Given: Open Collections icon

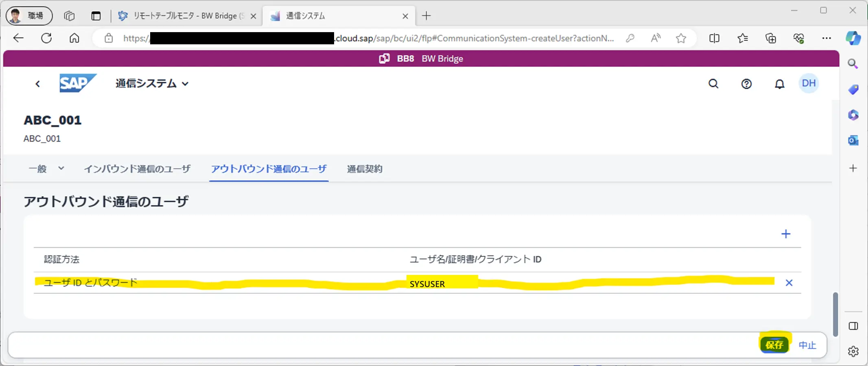Looking at the screenshot, I should 770,38.
